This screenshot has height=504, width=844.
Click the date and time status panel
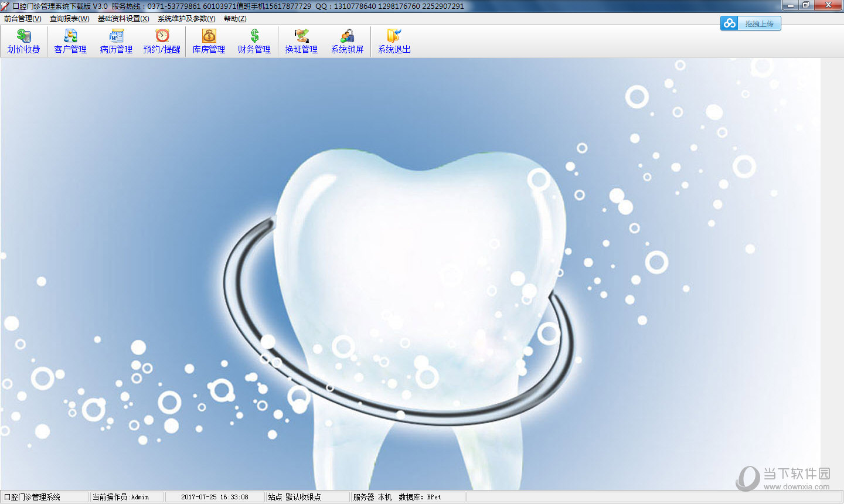pos(215,497)
